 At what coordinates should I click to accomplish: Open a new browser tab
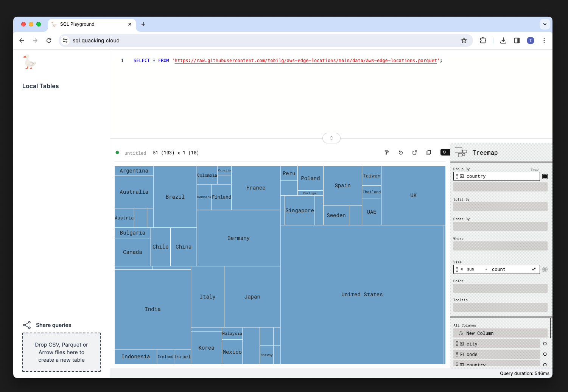pos(143,24)
